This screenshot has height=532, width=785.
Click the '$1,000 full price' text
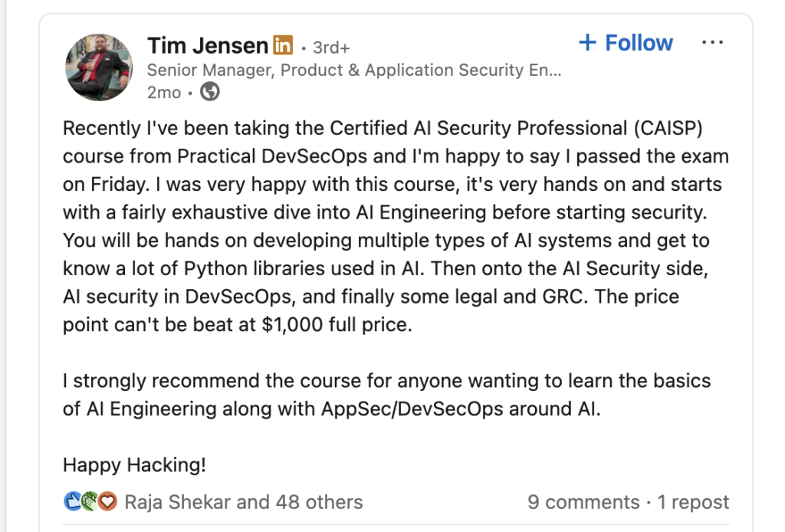click(336, 325)
